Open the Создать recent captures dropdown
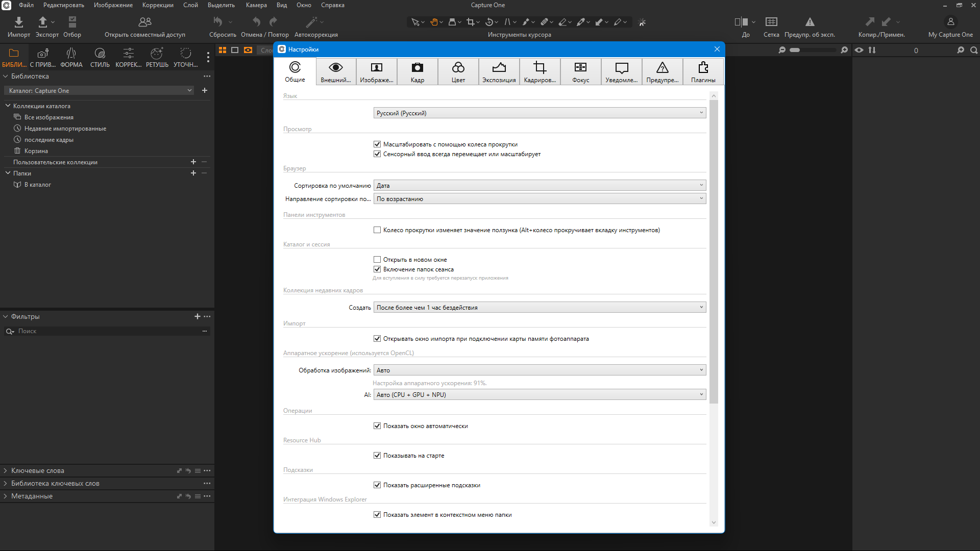 point(540,308)
